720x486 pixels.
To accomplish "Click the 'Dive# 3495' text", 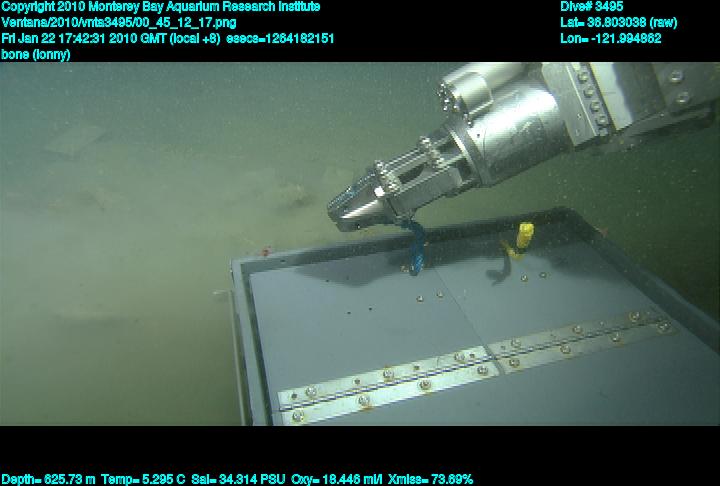I will [591, 6].
